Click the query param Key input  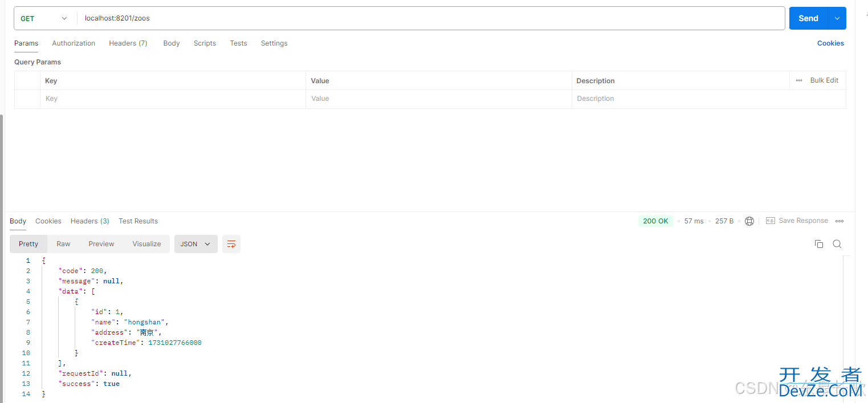click(173, 99)
